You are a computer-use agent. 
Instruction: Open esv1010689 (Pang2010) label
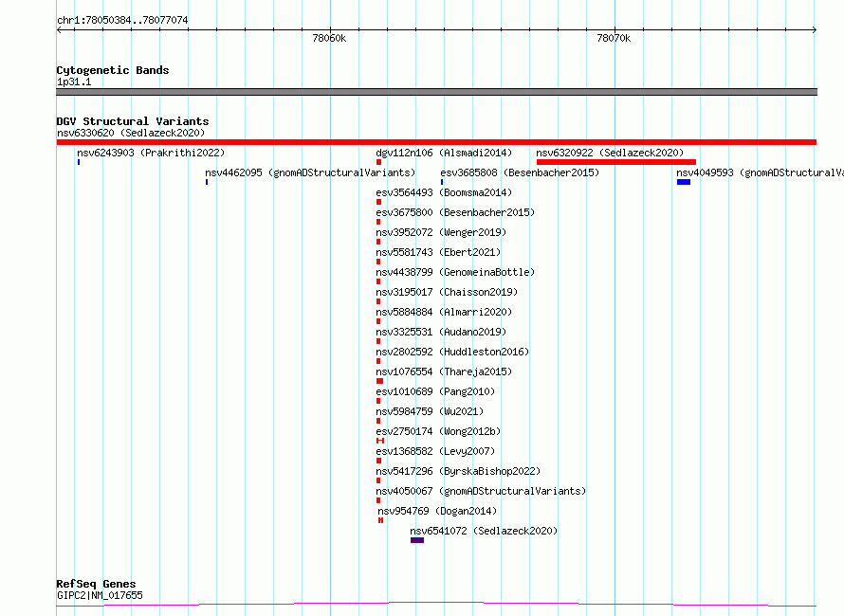[x=435, y=391]
